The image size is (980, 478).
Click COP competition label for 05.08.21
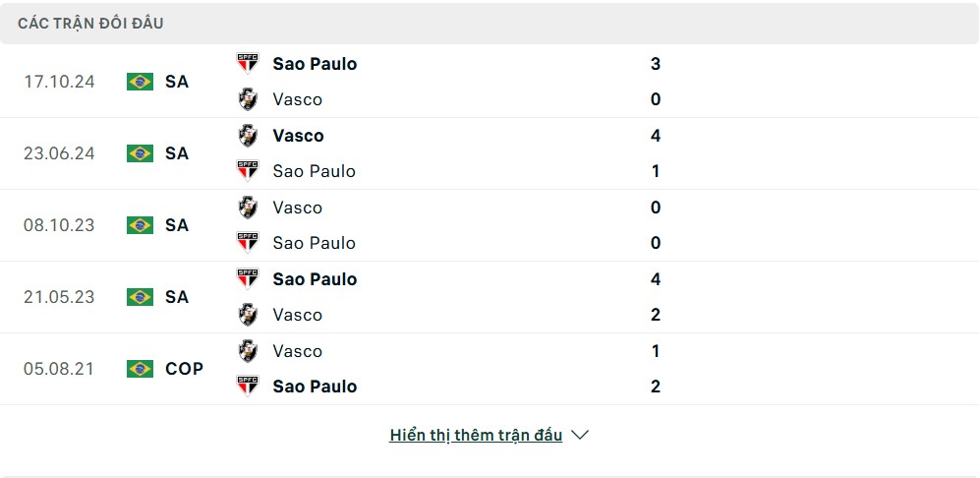pyautogui.click(x=185, y=369)
